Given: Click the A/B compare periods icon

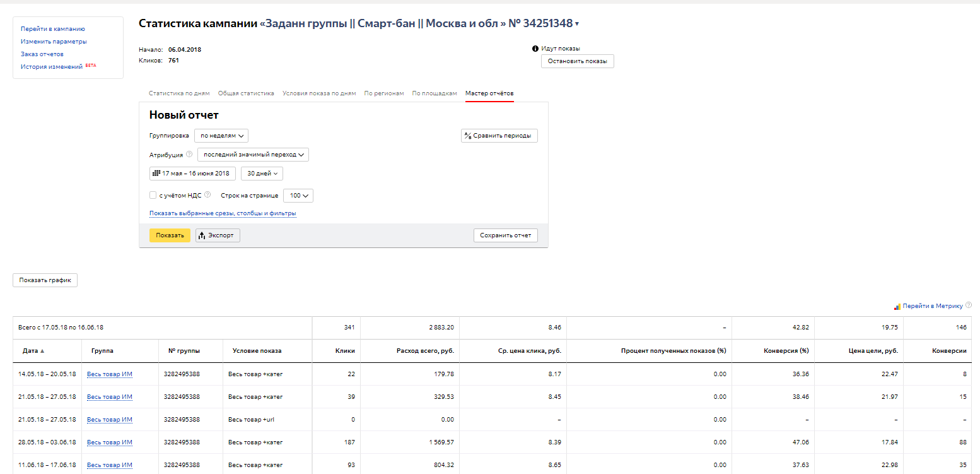Looking at the screenshot, I should point(468,136).
